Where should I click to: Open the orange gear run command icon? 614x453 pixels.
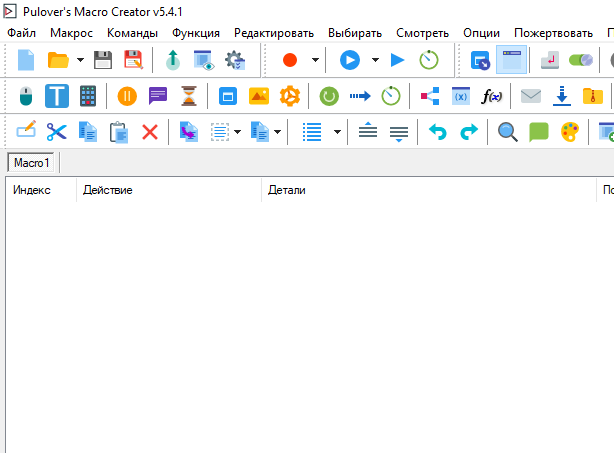pos(290,96)
